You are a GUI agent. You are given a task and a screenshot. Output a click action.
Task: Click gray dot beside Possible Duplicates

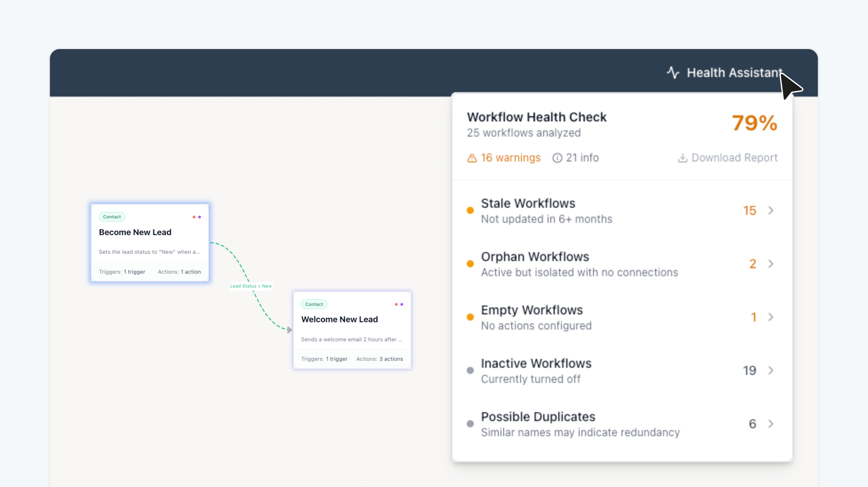[x=470, y=424]
